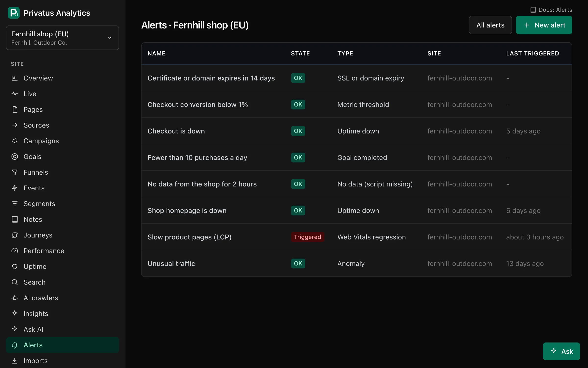
Task: Click the Live pulse icon
Action: coord(15,94)
